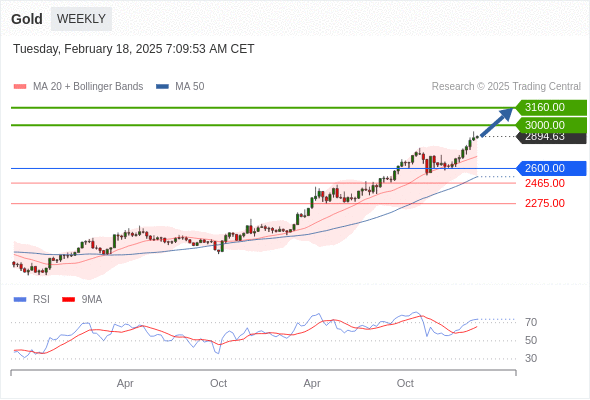Click the 3160.00 green target price tag
The image size is (590, 400).
(x=551, y=108)
